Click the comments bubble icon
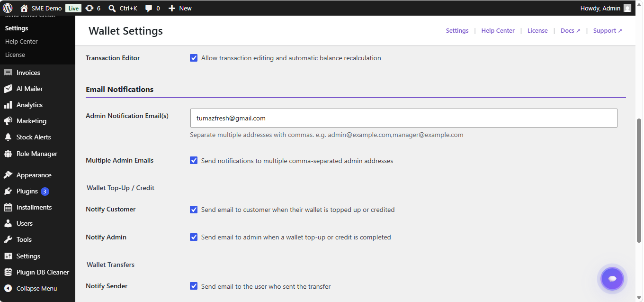644x302 pixels. (x=149, y=8)
